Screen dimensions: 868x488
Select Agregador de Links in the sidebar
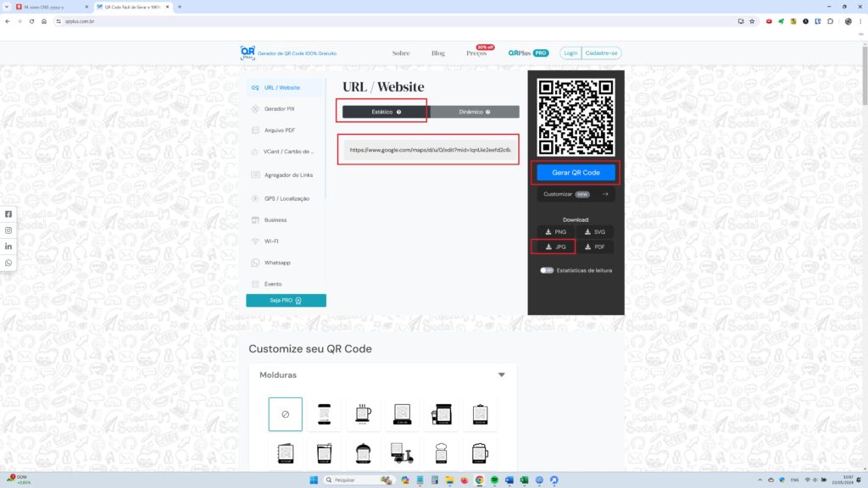coord(285,175)
